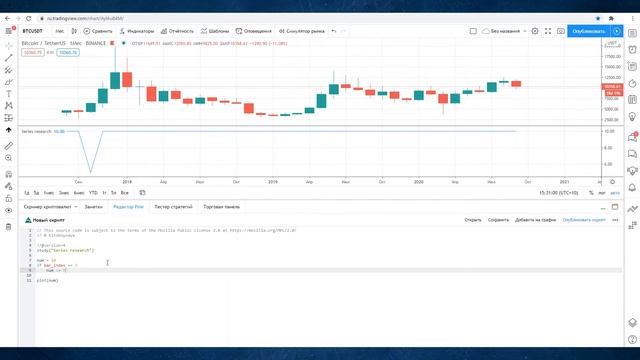This screenshot has width=640, height=360.
Task: Select the text annotation tool
Action: click(9, 94)
